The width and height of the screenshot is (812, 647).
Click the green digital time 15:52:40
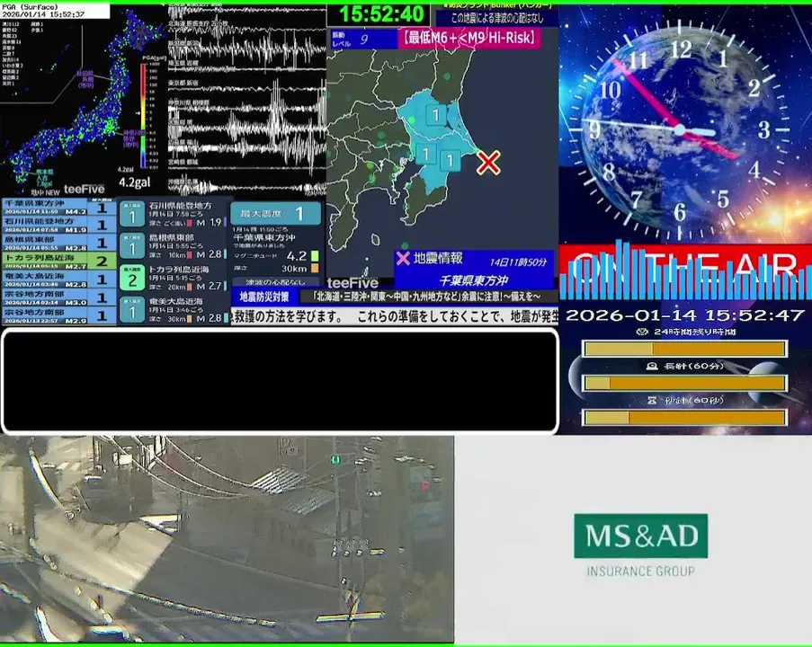[382, 14]
